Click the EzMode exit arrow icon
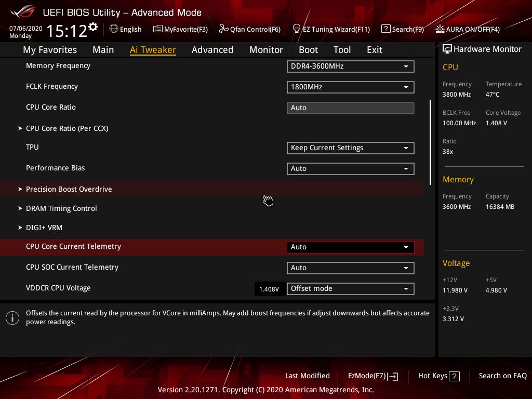The height and width of the screenshot is (399, 532). click(x=393, y=376)
